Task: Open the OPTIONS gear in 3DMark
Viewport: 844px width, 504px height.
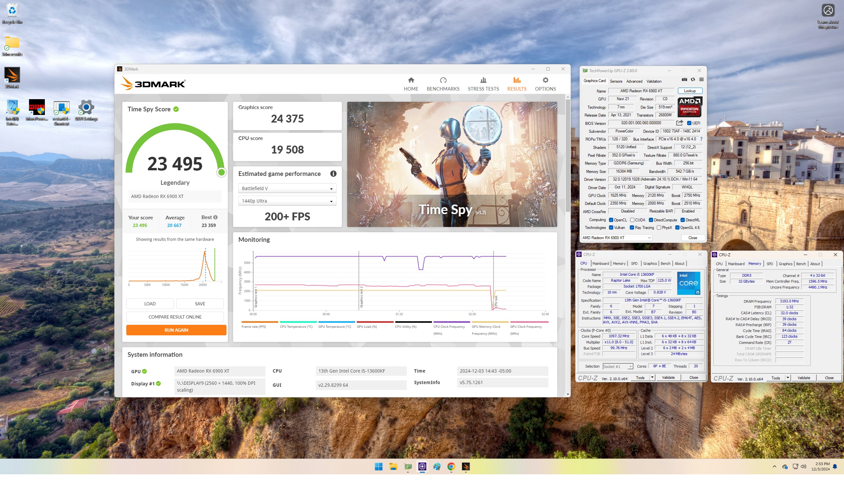Action: tap(545, 84)
